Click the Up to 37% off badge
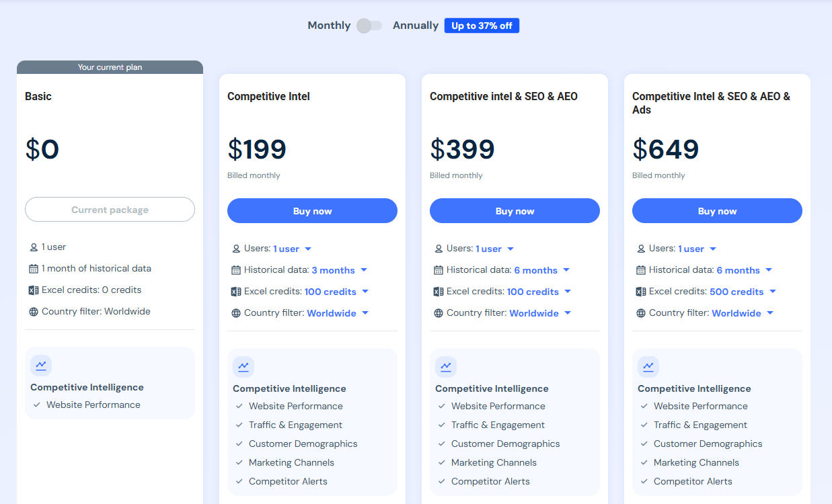Image resolution: width=832 pixels, height=504 pixels. pos(482,26)
